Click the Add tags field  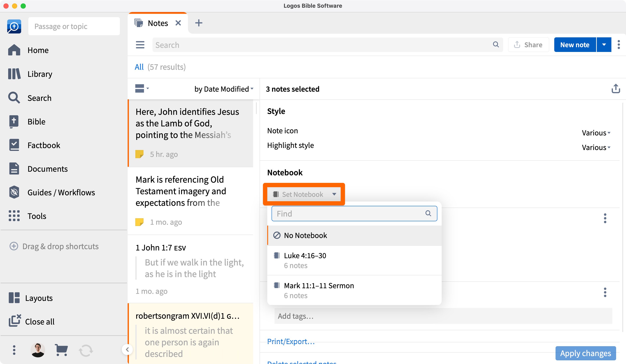(x=443, y=316)
